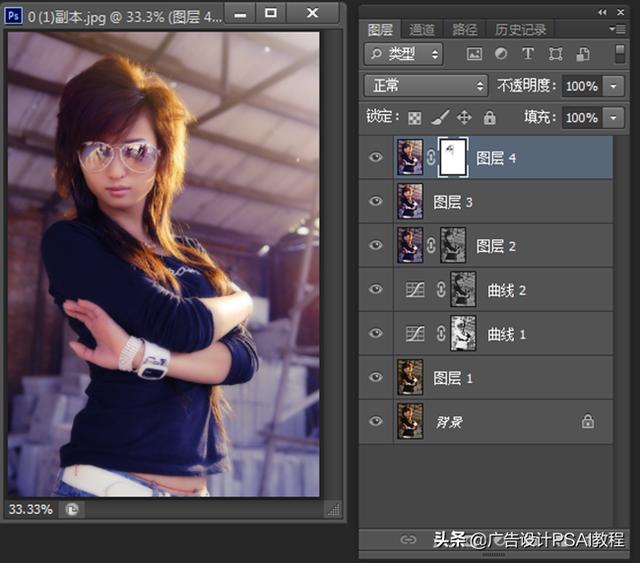The image size is (640, 563).
Task: Lock layer position with move icon
Action: [464, 118]
